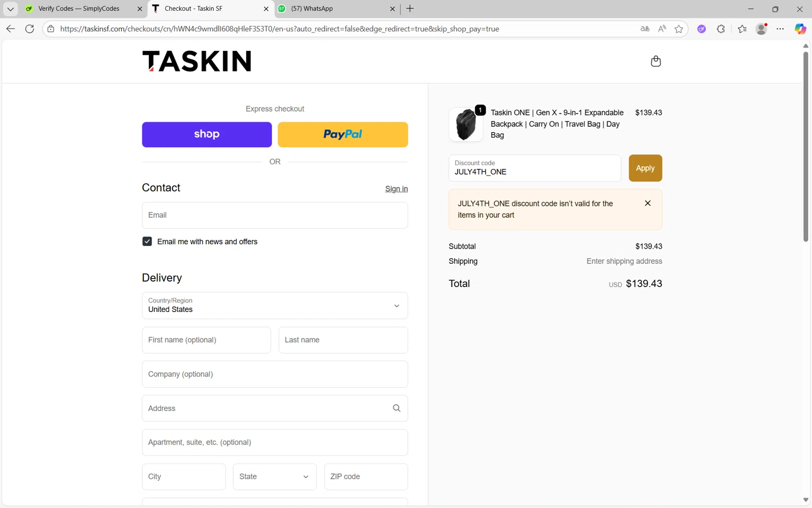Screen dimensions: 812x508
Task: Open browser extensions puzzle icon
Action: (x=721, y=29)
